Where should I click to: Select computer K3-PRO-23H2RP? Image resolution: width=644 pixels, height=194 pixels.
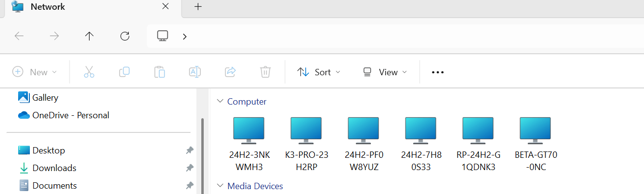[x=307, y=144]
